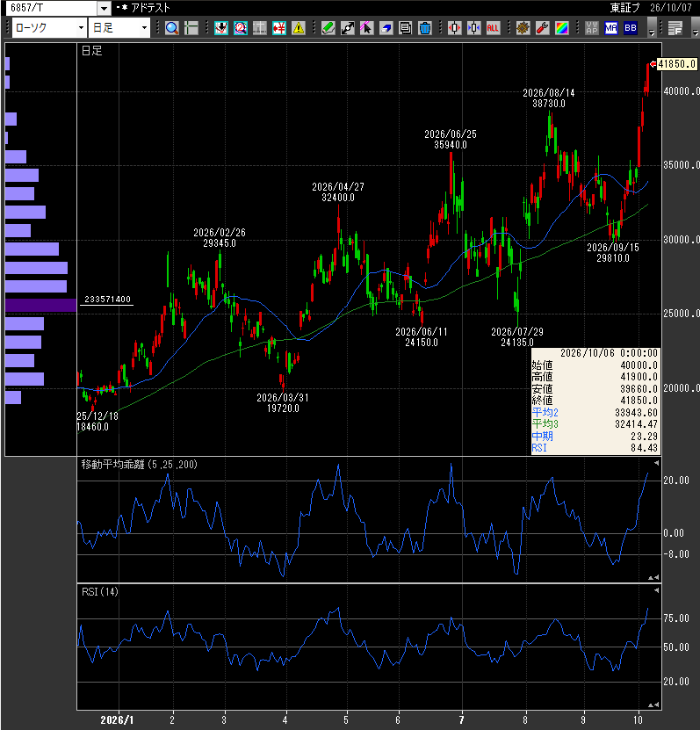Click the blue trash can icon

click(425, 28)
